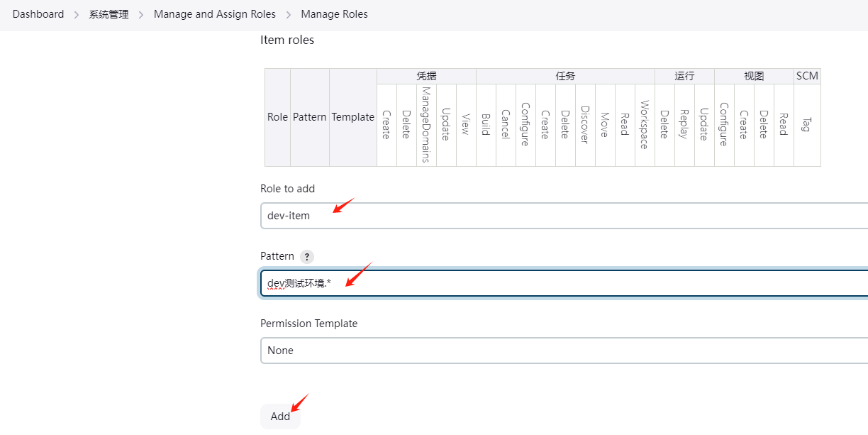Click the Replay column header
Image resolution: width=868 pixels, height=435 pixels.
[x=684, y=125]
